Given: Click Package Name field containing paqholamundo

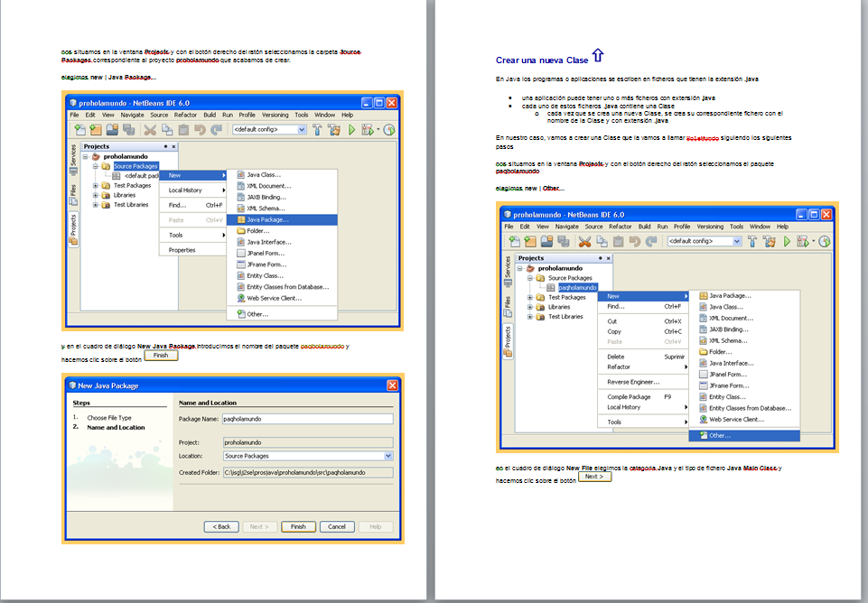Looking at the screenshot, I should [308, 420].
